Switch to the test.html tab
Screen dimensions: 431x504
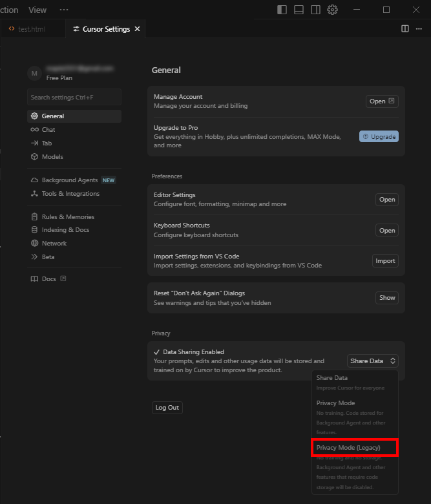pyautogui.click(x=33, y=29)
